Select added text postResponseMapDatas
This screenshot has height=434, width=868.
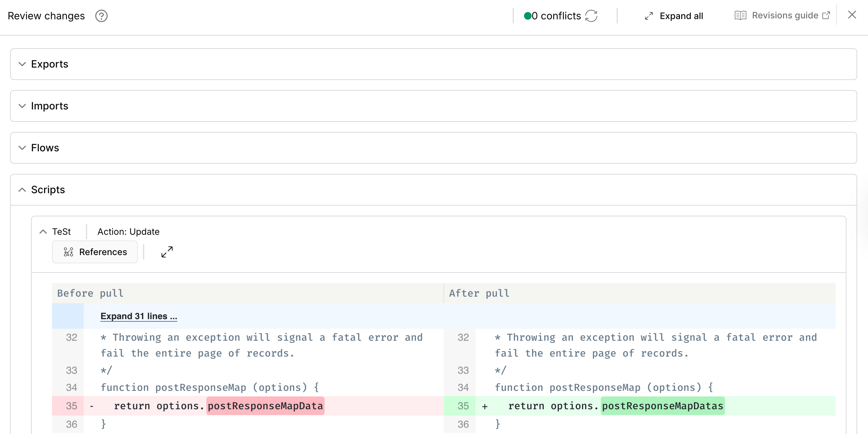coord(663,406)
